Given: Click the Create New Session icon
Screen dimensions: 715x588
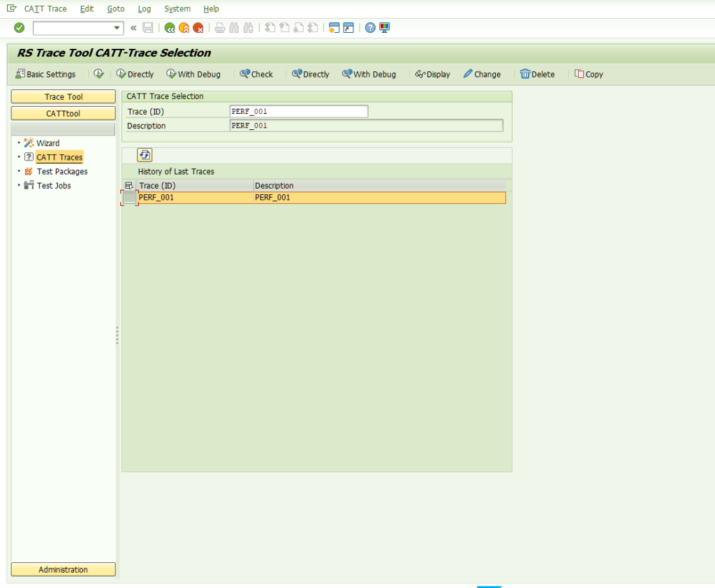Looking at the screenshot, I should point(334,28).
